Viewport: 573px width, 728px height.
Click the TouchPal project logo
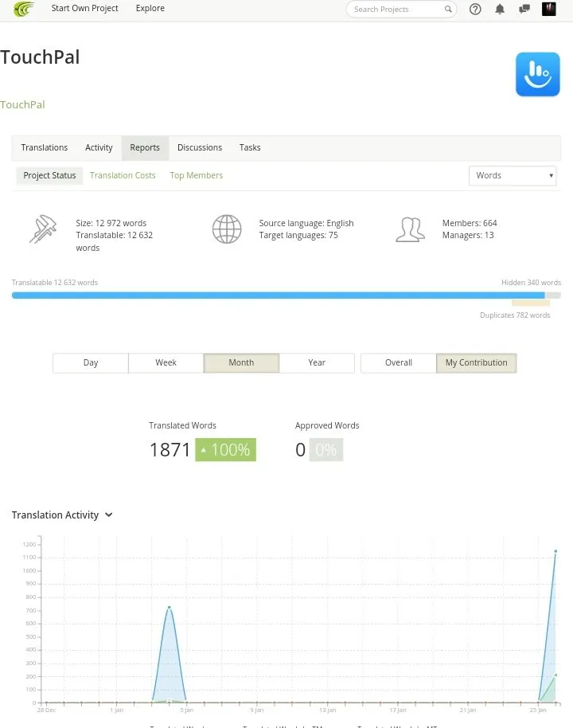pos(538,74)
